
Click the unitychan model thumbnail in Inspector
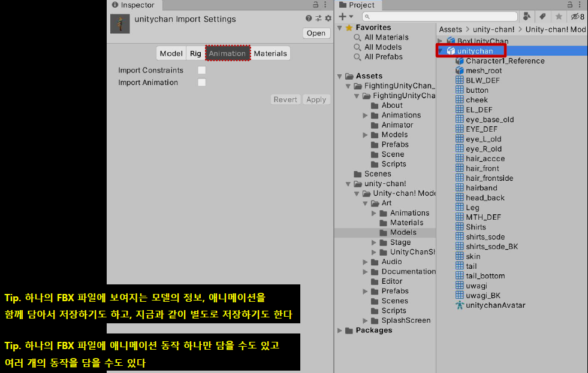pyautogui.click(x=120, y=23)
